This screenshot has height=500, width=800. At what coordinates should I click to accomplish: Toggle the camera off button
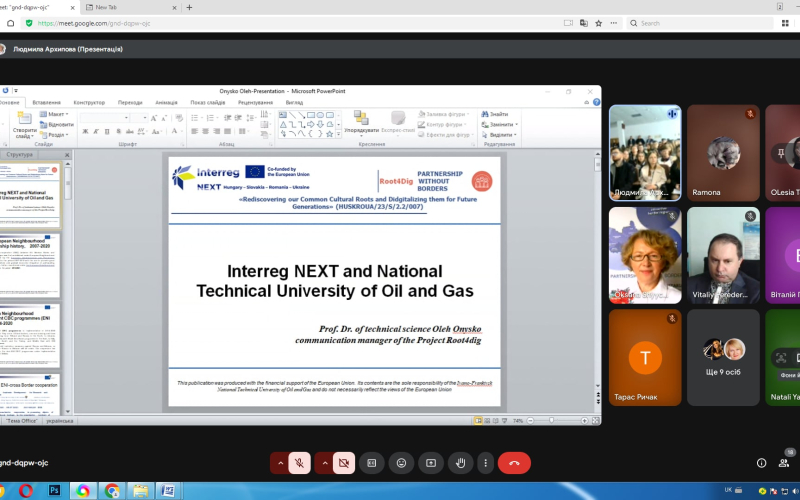point(344,463)
